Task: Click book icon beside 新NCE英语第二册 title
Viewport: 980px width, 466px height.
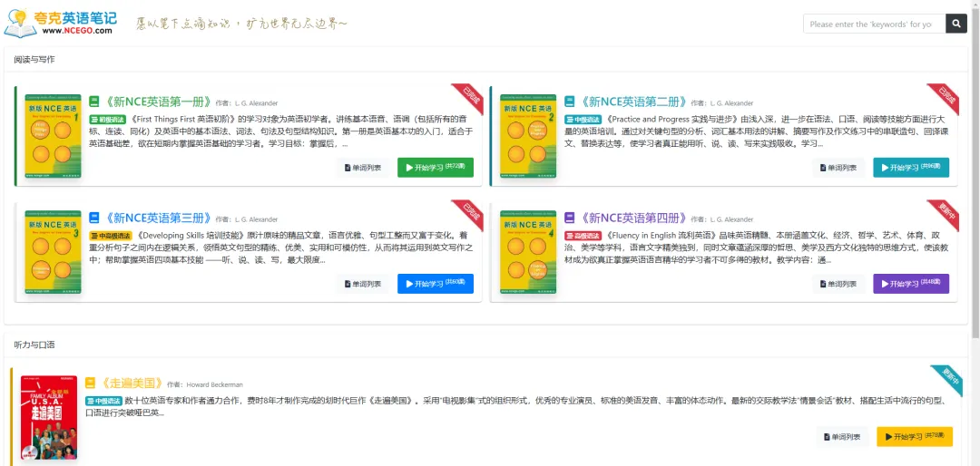Action: (x=569, y=102)
